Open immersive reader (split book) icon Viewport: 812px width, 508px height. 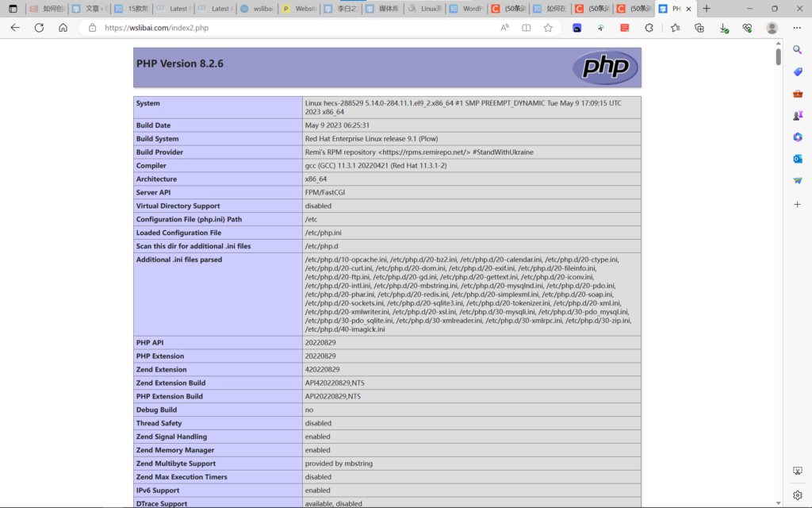(527, 28)
